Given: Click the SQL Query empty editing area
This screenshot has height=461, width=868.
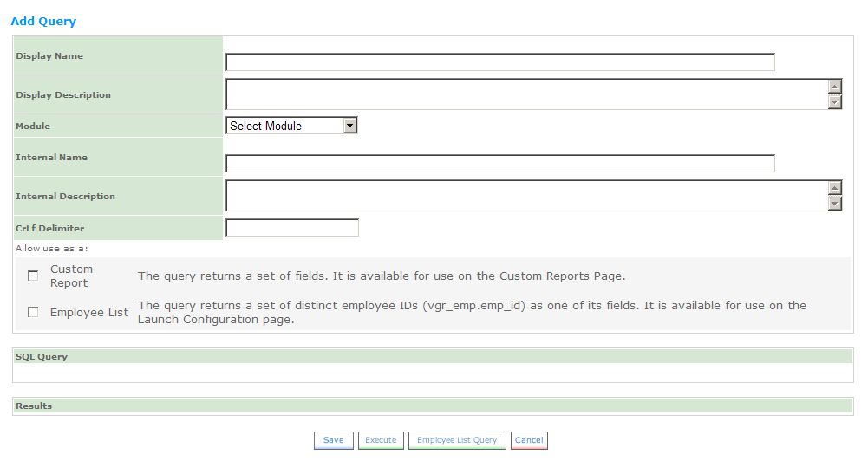Looking at the screenshot, I should (433, 373).
